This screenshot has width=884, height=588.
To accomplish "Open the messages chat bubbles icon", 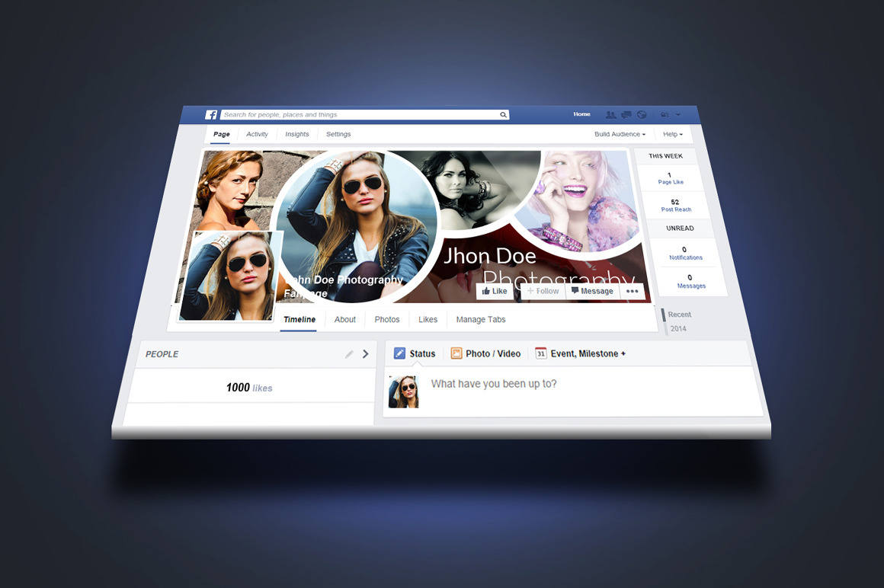I will 626,115.
